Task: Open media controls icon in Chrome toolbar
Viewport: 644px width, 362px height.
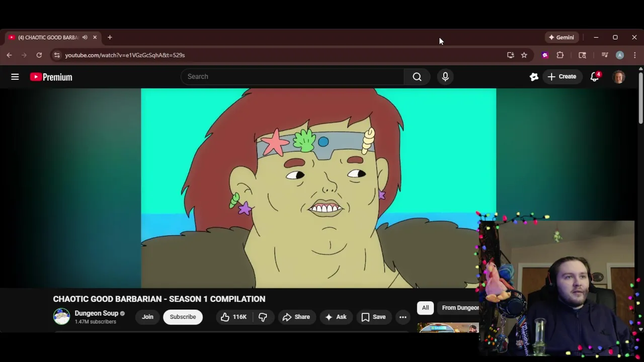Action: [x=605, y=55]
